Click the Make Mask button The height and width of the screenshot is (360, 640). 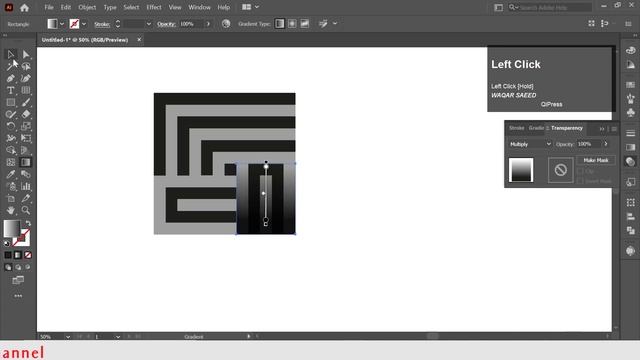coord(596,160)
